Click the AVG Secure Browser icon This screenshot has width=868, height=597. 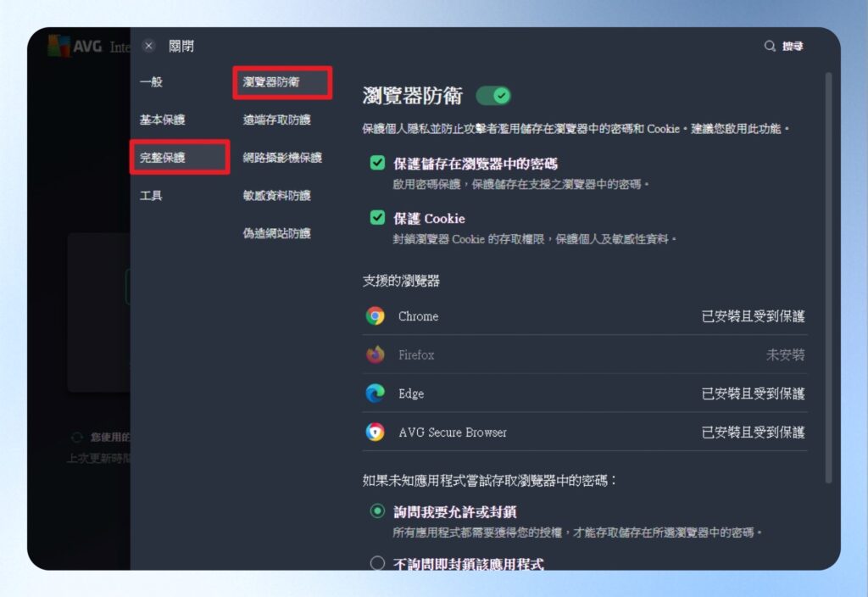click(376, 432)
